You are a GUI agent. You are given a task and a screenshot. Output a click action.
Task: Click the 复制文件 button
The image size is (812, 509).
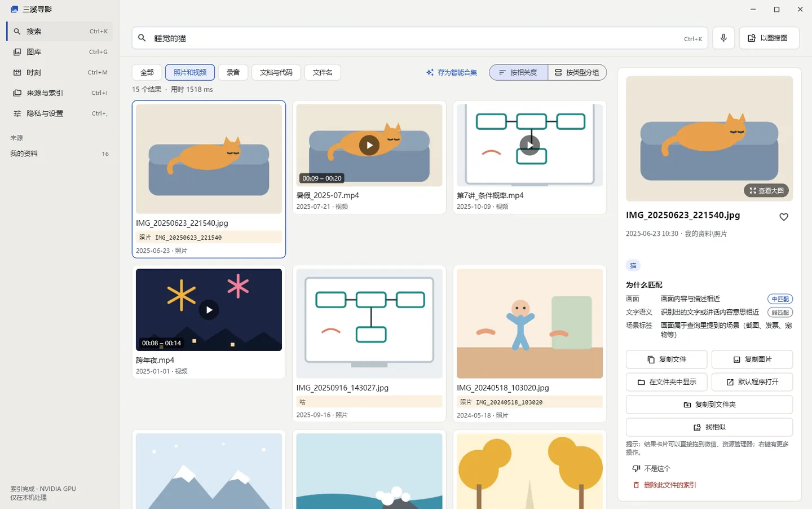coord(667,359)
